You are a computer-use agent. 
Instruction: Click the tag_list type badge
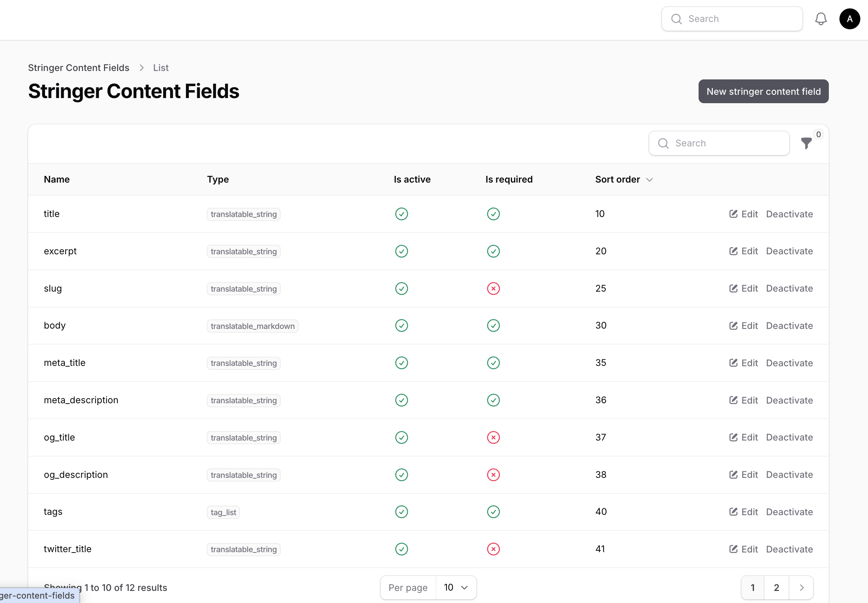coord(223,512)
